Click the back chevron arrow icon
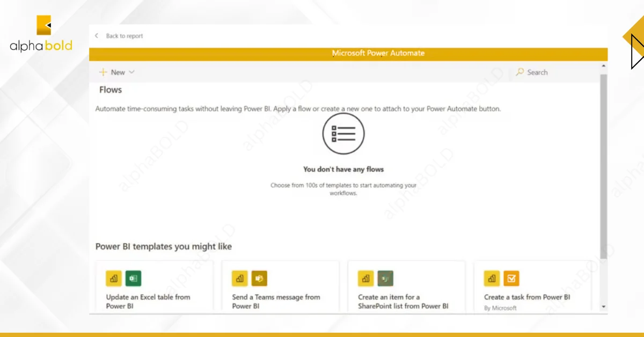 click(x=97, y=36)
